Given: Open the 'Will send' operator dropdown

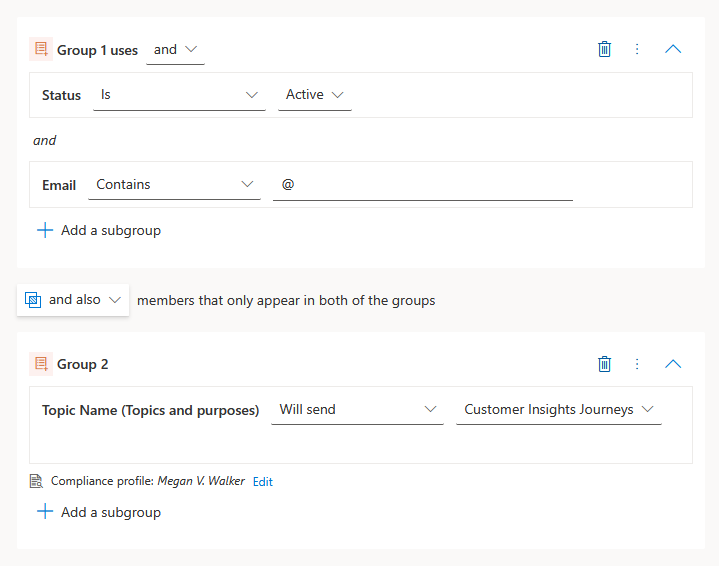Looking at the screenshot, I should (357, 410).
